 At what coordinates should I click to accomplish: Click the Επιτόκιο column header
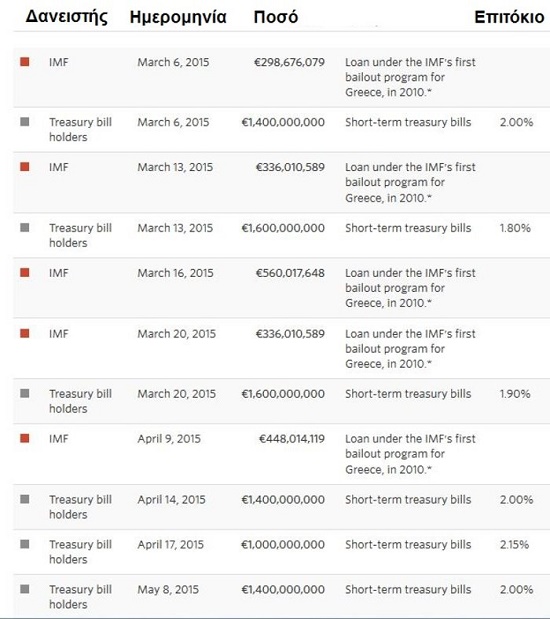click(509, 17)
